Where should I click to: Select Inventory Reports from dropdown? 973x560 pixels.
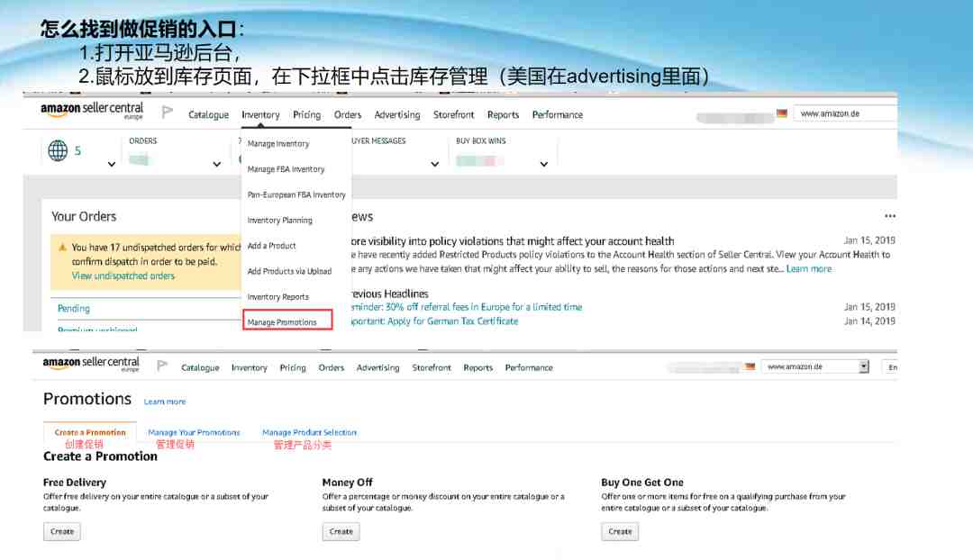[x=278, y=297]
